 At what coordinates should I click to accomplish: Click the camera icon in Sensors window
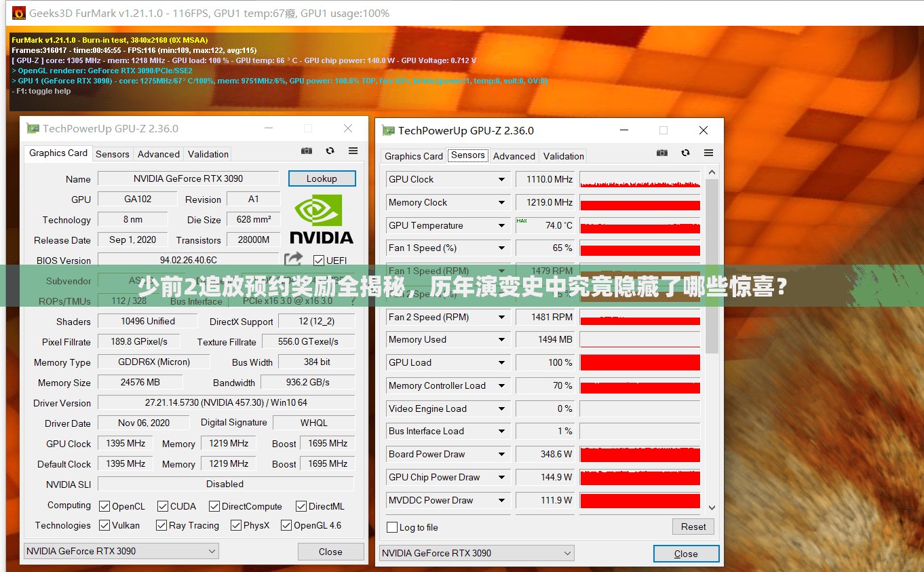coord(662,153)
